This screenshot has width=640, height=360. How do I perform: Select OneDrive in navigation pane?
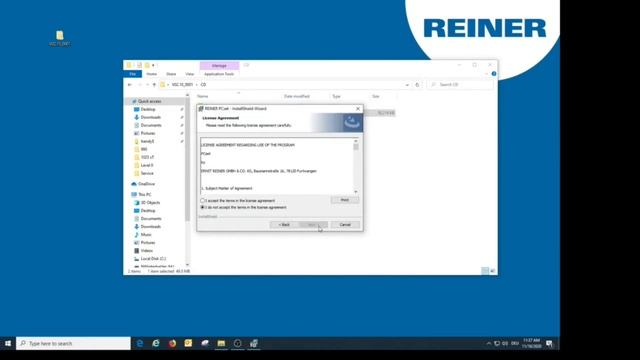pyautogui.click(x=146, y=184)
